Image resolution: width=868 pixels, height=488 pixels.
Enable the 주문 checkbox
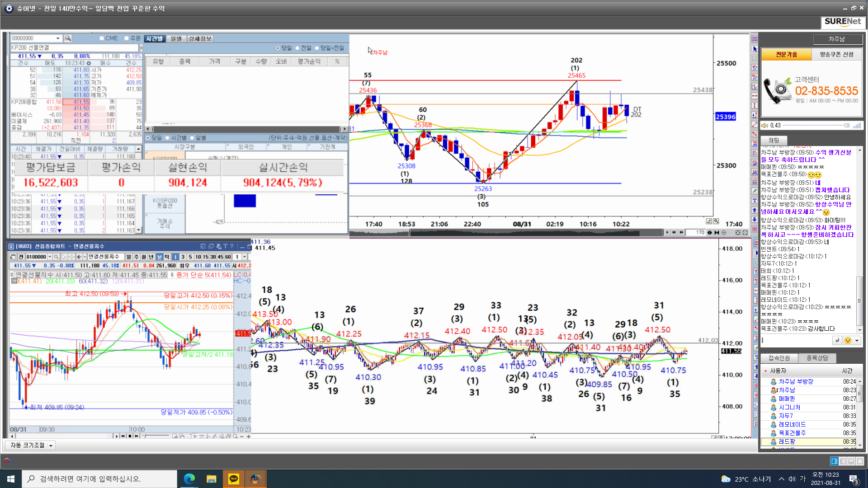tap(127, 38)
